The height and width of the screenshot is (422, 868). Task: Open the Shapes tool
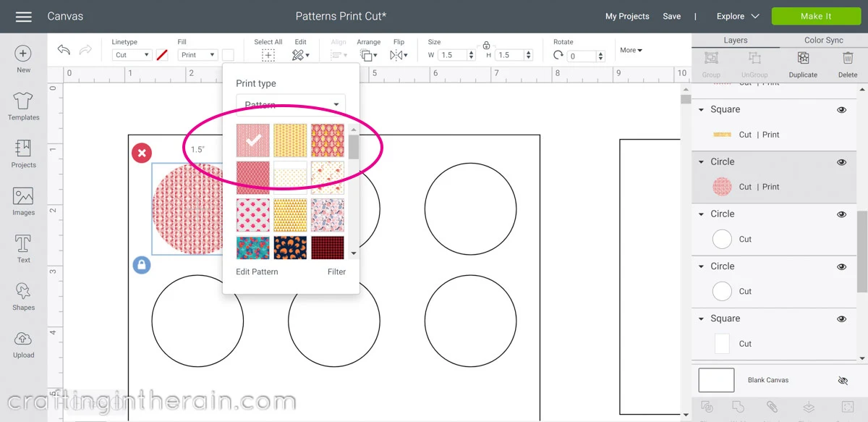(23, 297)
